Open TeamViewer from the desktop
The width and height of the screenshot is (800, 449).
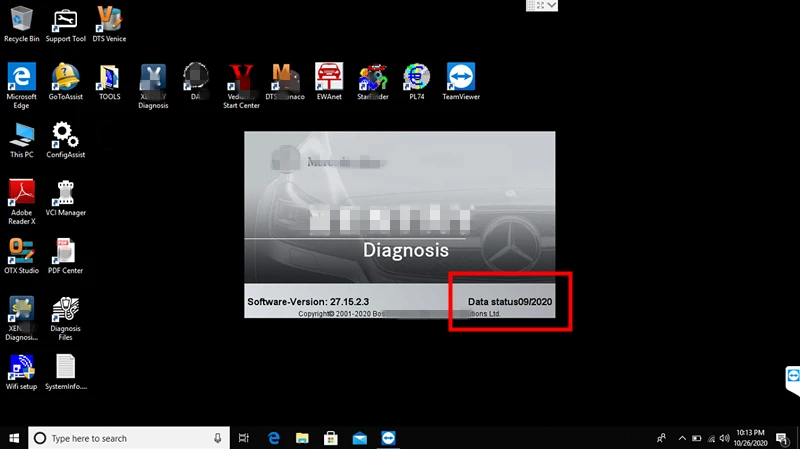[461, 81]
